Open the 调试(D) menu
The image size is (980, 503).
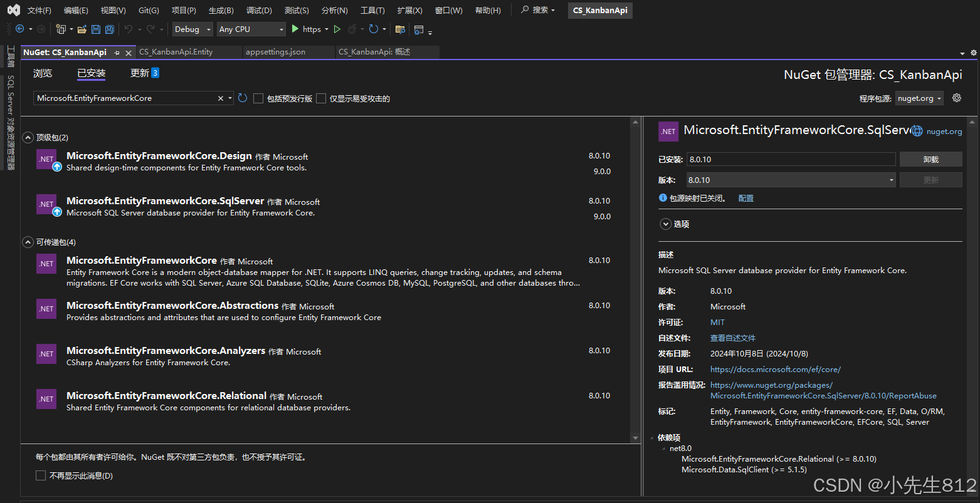pyautogui.click(x=259, y=10)
